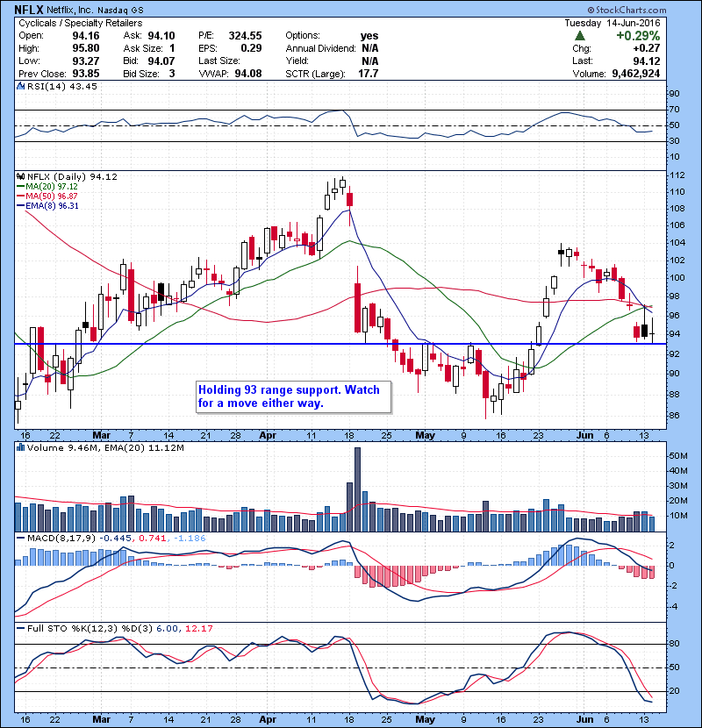The height and width of the screenshot is (728, 702).
Task: Click the Prev Close value 93.85
Action: click(85, 74)
